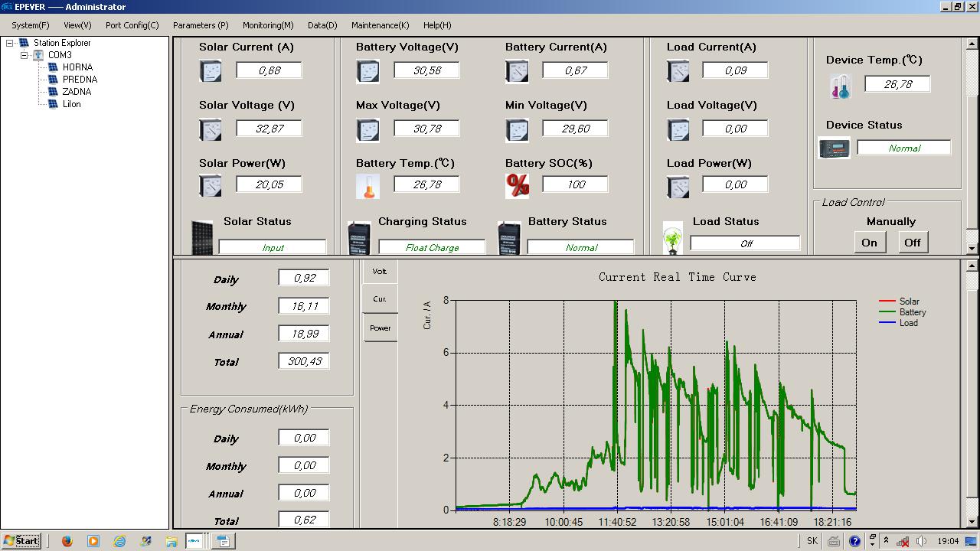This screenshot has width=980, height=551.
Task: Open Firefox from the taskbar
Action: 67,541
